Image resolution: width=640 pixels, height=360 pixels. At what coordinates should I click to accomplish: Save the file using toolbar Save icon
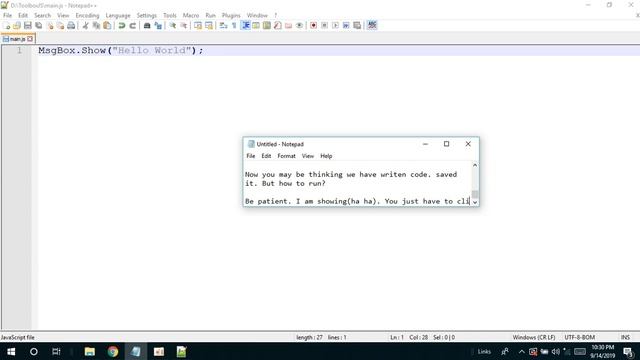(x=28, y=26)
